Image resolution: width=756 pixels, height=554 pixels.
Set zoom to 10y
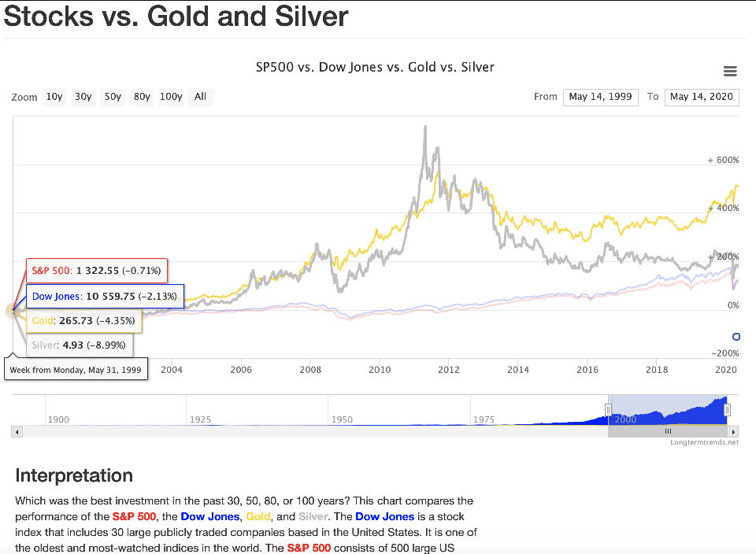click(54, 97)
